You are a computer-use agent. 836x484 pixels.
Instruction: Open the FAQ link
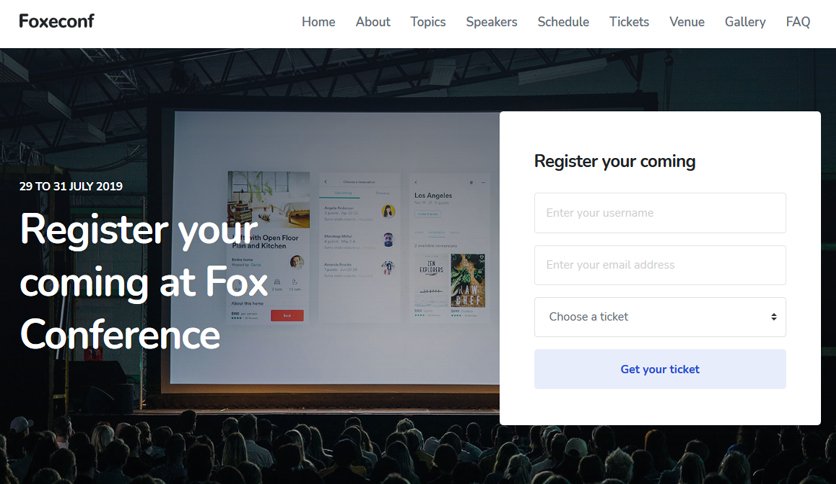[x=798, y=22]
